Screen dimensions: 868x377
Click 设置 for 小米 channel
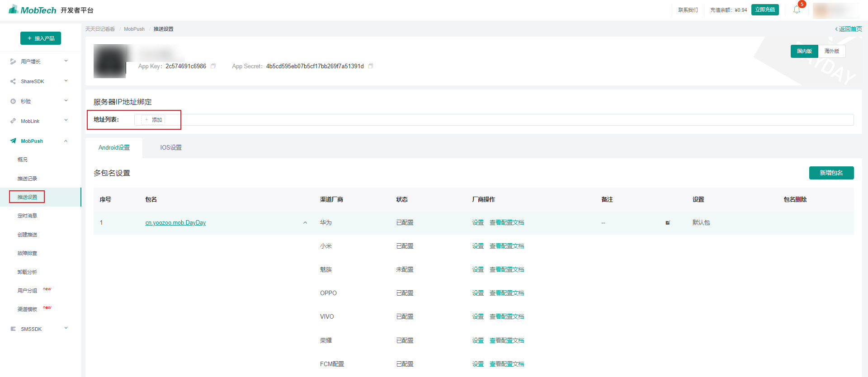[478, 246]
